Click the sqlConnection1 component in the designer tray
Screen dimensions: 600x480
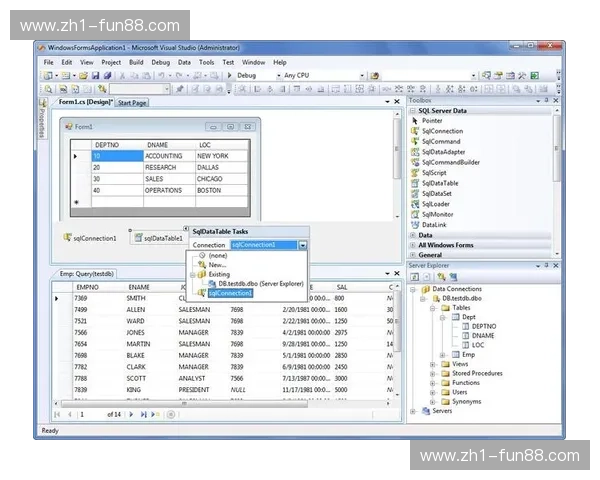pos(90,238)
